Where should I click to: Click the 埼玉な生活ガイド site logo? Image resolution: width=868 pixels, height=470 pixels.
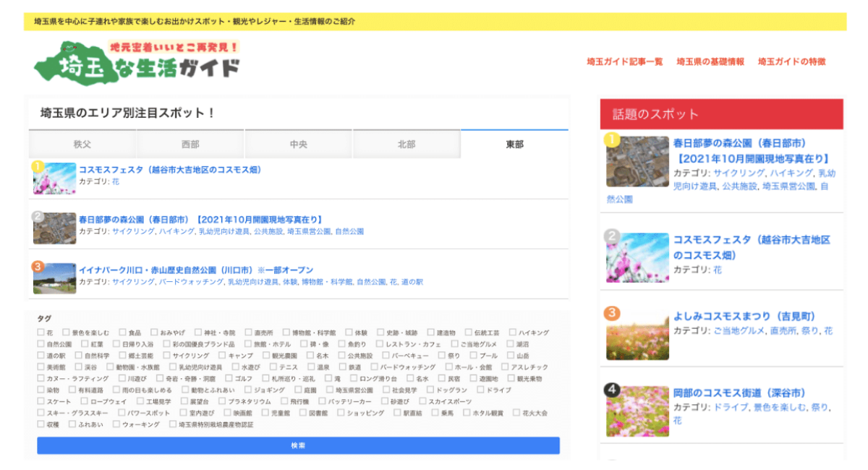[137, 62]
